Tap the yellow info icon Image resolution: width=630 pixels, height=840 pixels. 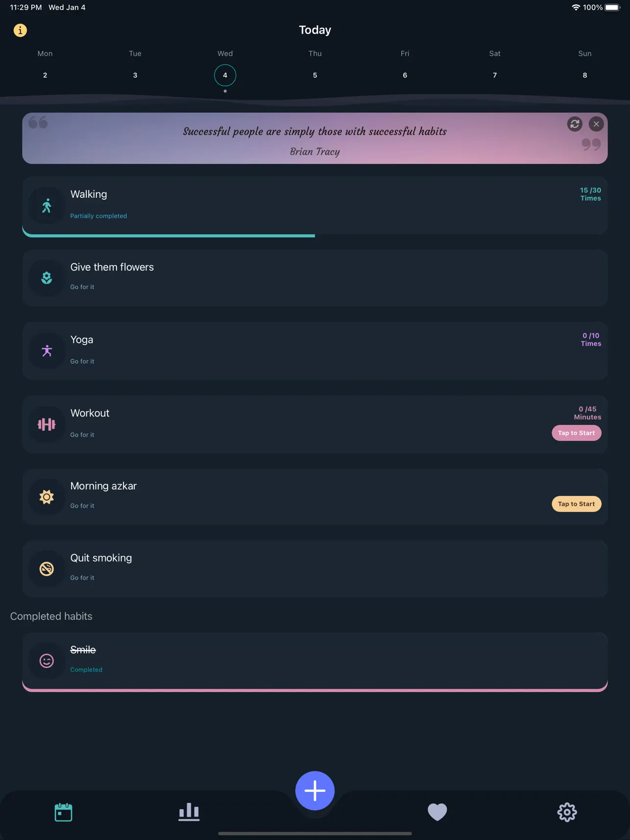pos(20,30)
